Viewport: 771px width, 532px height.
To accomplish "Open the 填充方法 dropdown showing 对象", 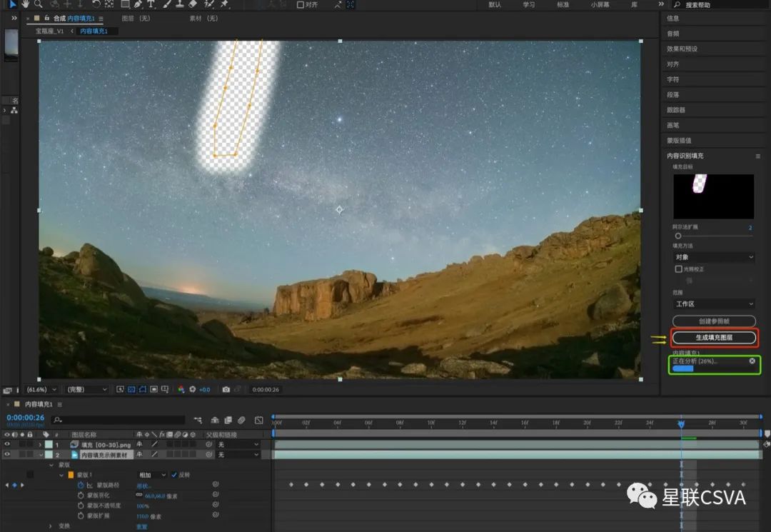I will click(713, 257).
